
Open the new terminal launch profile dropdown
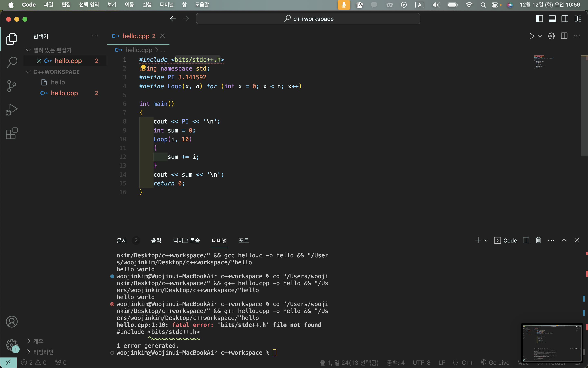click(486, 240)
